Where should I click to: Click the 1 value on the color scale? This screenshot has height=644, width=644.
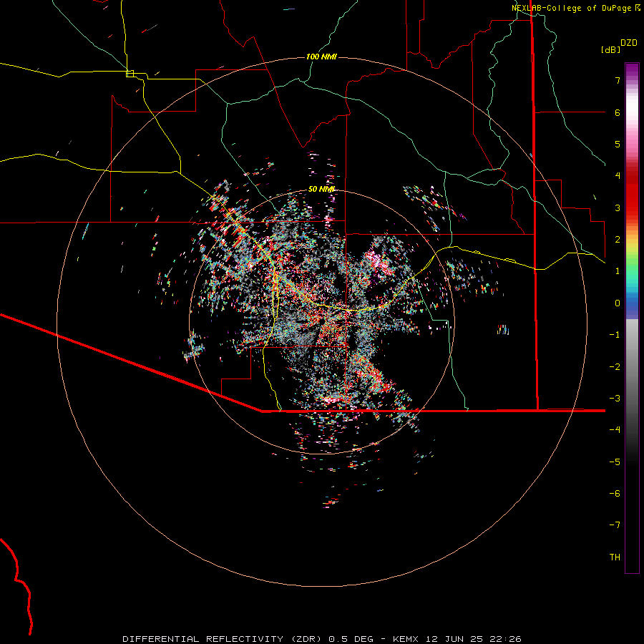coord(618,271)
